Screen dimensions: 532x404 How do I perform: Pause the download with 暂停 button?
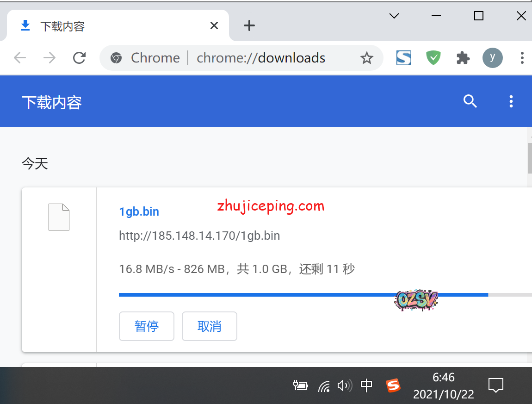[x=146, y=326]
